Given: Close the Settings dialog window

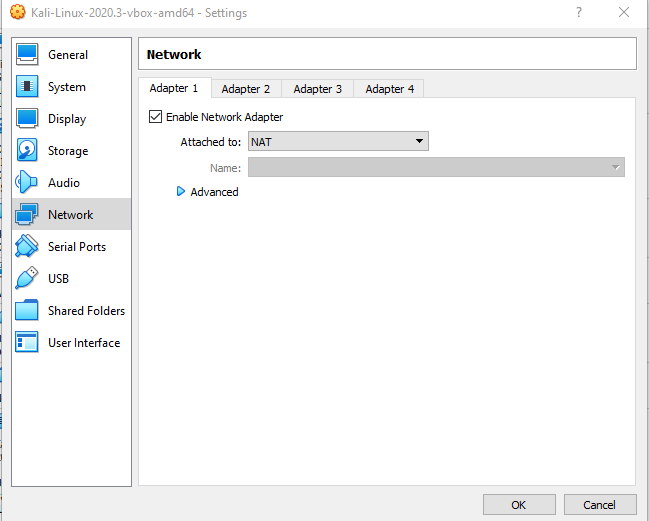Looking at the screenshot, I should pyautogui.click(x=624, y=12).
